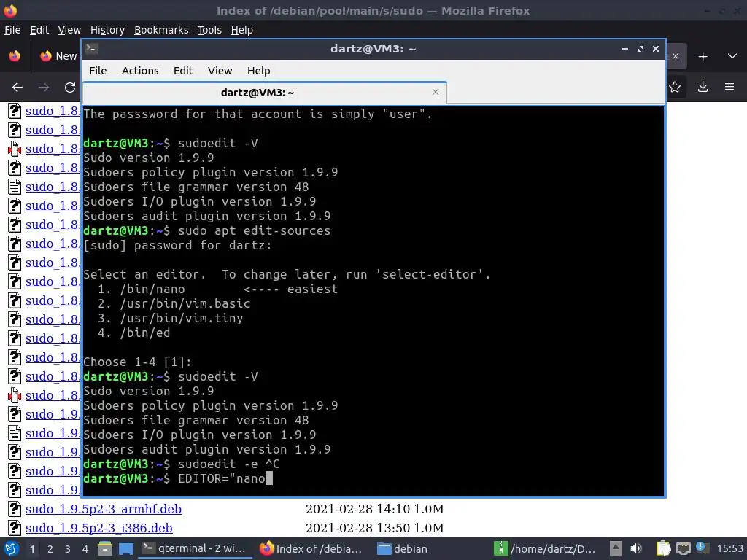The width and height of the screenshot is (747, 560).
Task: Close the dartz@VM3 terminal tab
Action: click(x=435, y=92)
